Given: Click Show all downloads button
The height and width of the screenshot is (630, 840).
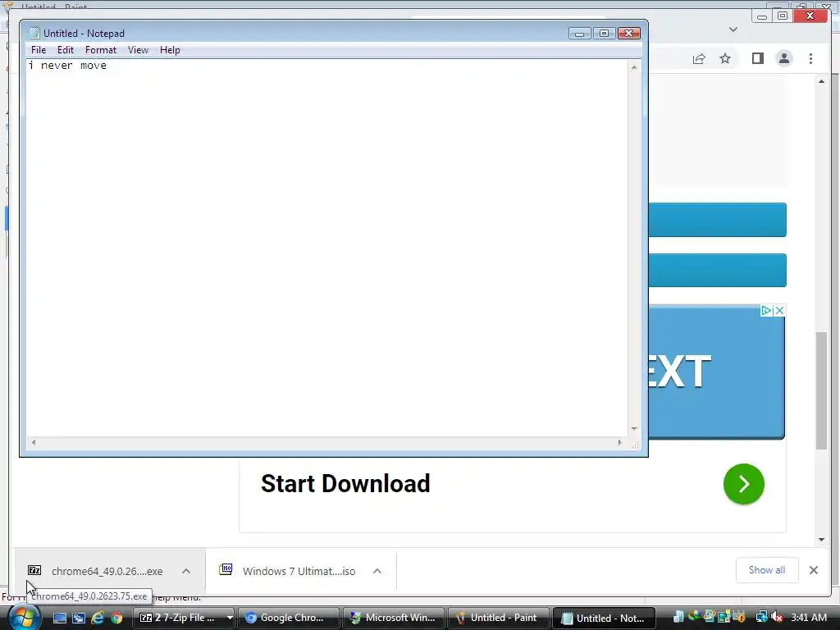Looking at the screenshot, I should pyautogui.click(x=767, y=570).
